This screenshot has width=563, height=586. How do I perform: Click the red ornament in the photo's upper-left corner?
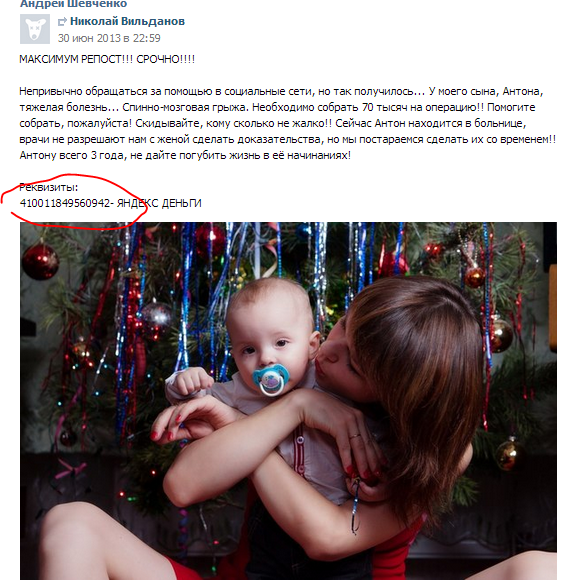40,262
